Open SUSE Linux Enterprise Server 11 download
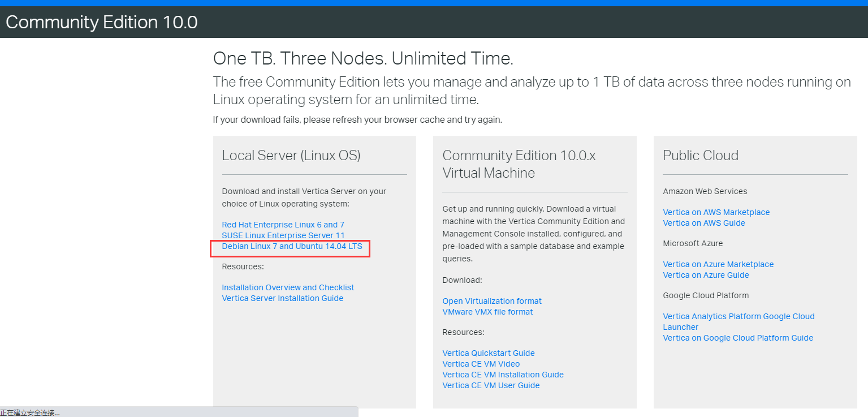Screen dimensions: 868x417 pyautogui.click(x=283, y=235)
